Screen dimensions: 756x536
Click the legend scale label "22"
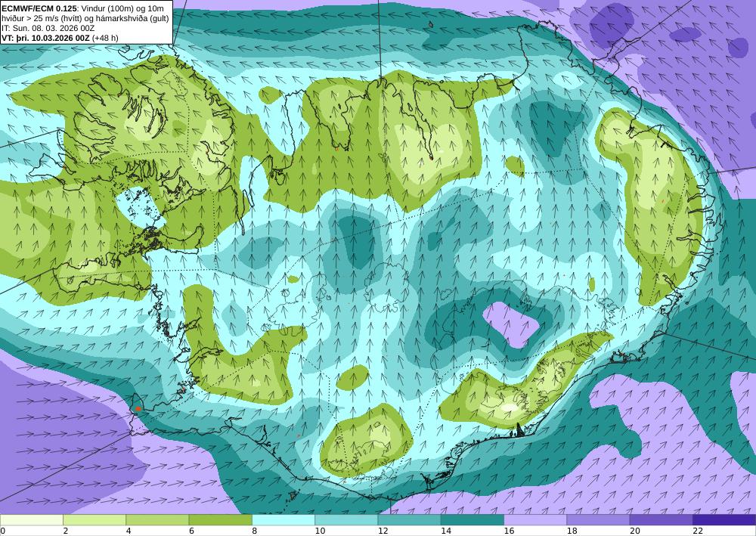coord(698,531)
